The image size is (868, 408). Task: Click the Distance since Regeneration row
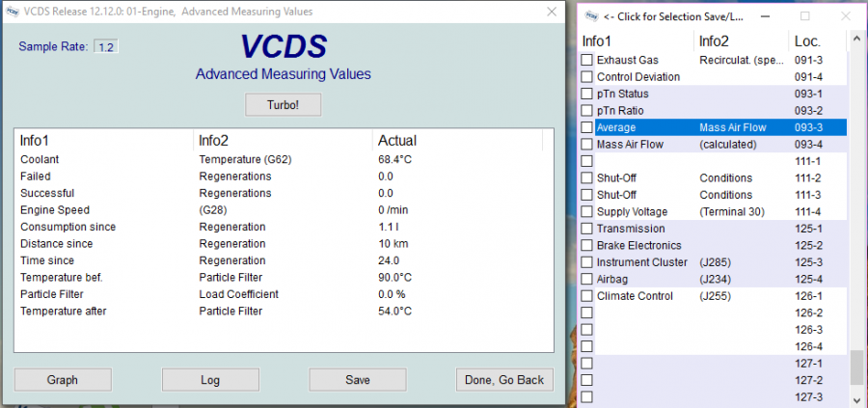283,244
